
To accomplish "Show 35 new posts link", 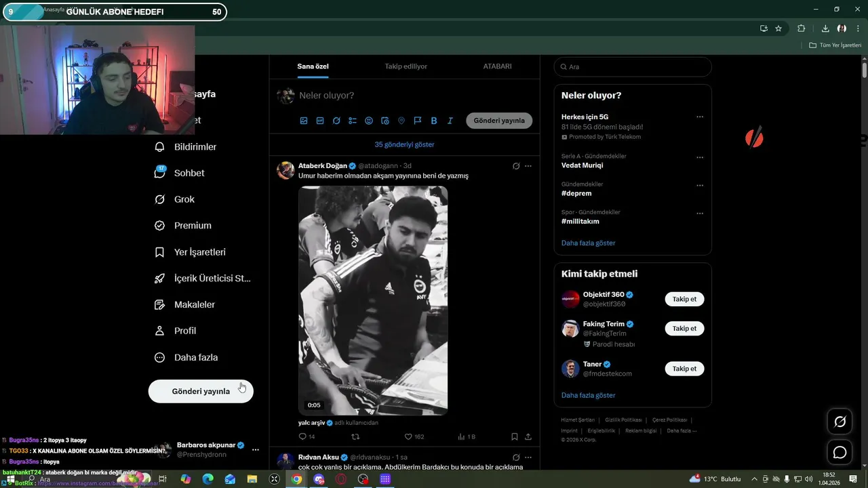I will click(x=404, y=144).
